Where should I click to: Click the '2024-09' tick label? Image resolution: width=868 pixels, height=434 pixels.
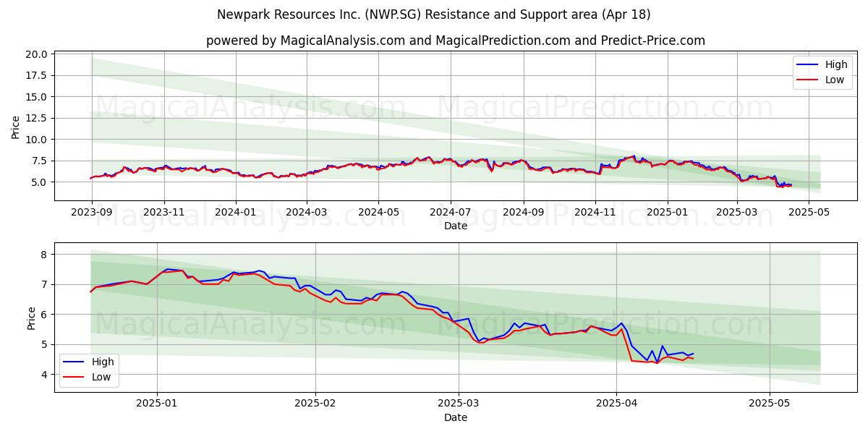click(524, 213)
